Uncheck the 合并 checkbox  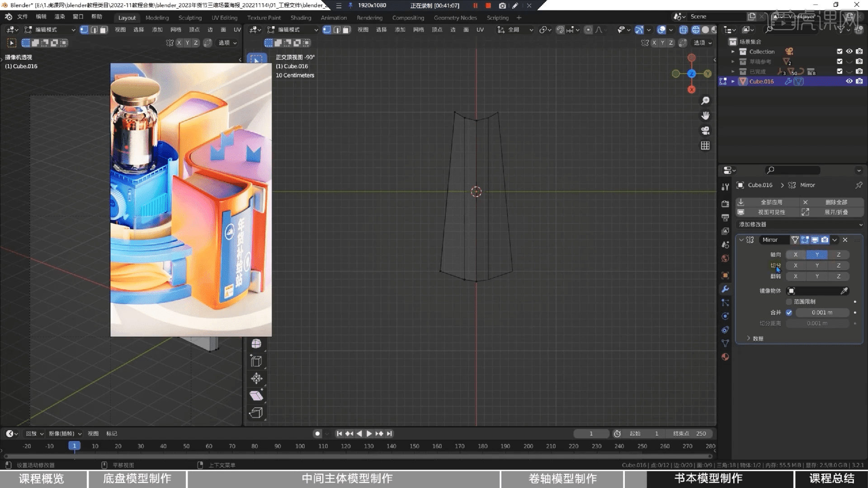click(x=789, y=313)
